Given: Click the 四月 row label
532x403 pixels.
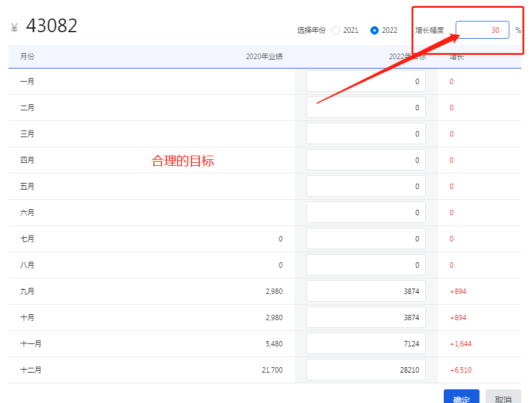Looking at the screenshot, I should [x=27, y=160].
